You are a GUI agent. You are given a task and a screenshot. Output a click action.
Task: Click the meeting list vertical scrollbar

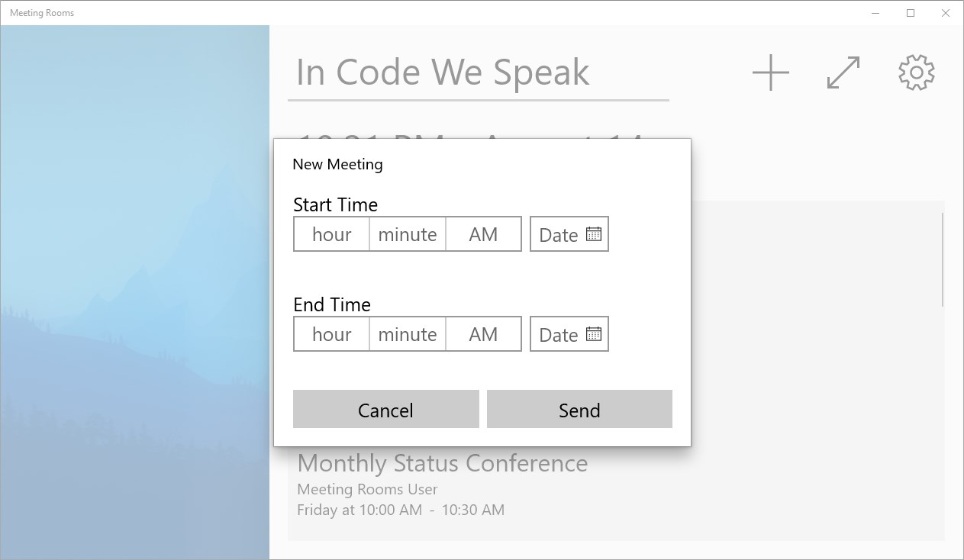click(x=943, y=259)
